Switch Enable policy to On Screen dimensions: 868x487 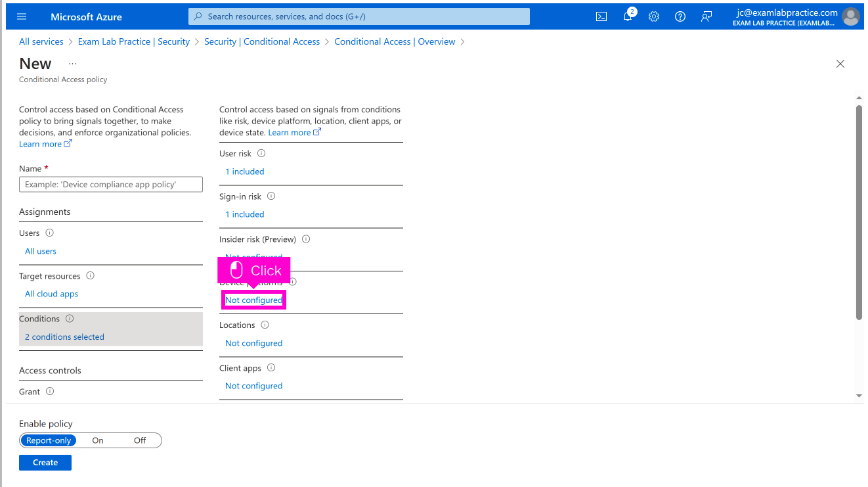pyautogui.click(x=98, y=440)
